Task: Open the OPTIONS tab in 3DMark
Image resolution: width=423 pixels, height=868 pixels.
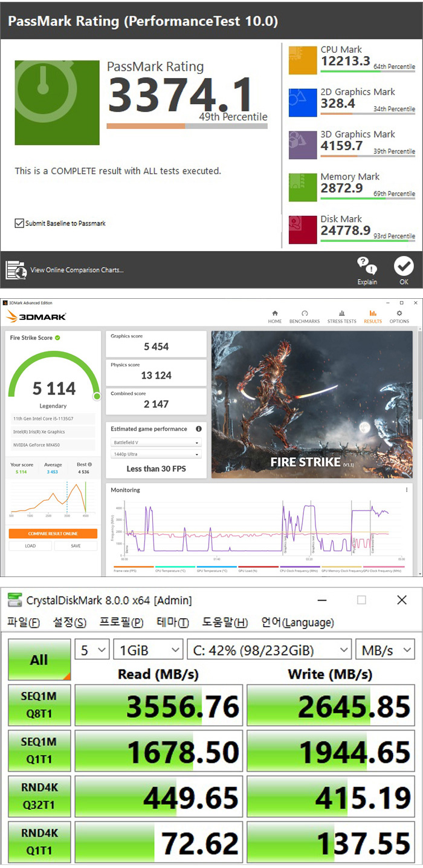Action: [399, 317]
